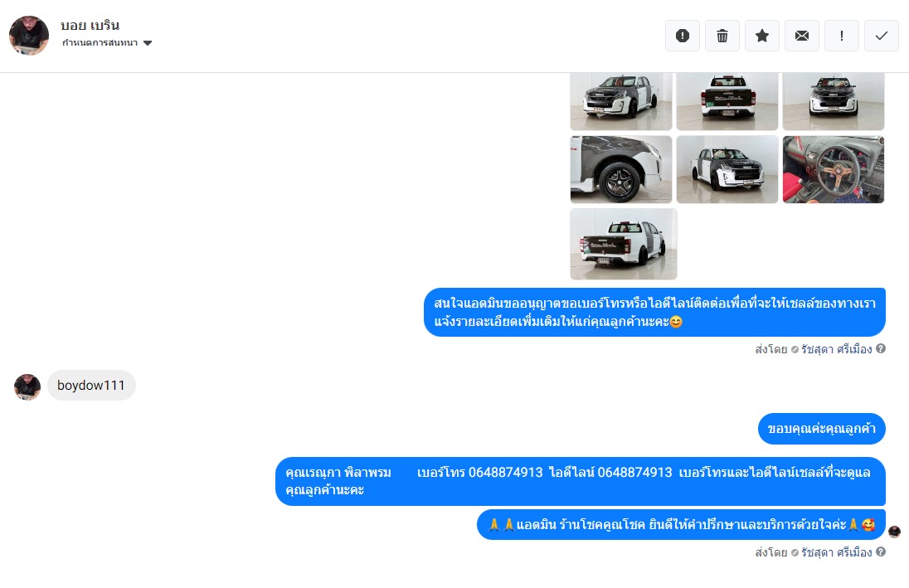
Task: Mark conversation unread with envelope icon
Action: coord(802,36)
